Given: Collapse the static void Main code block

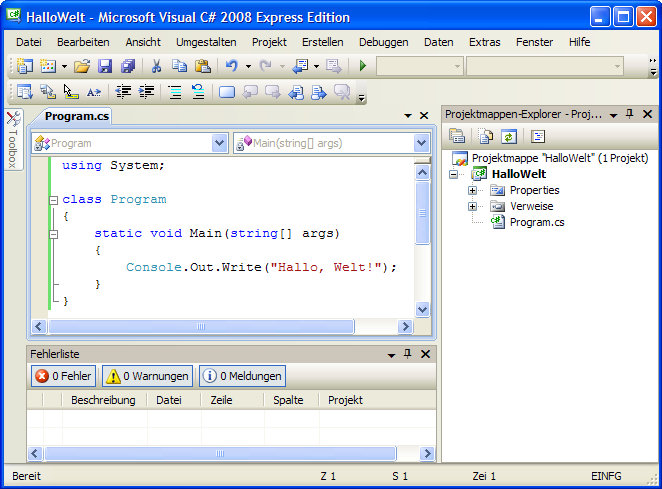Looking at the screenshot, I should tap(53, 234).
